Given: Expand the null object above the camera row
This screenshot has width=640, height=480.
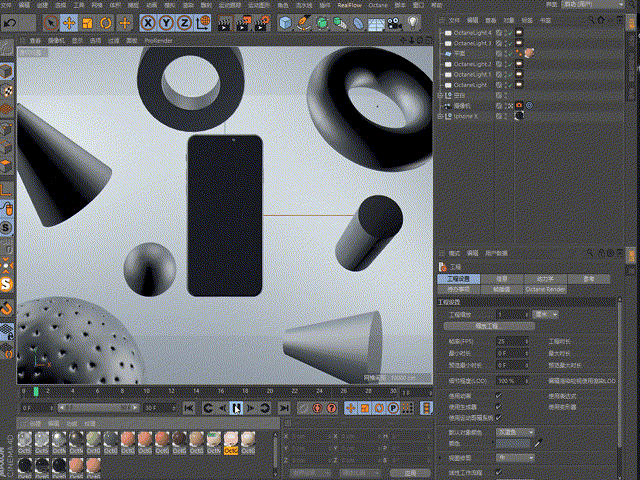Looking at the screenshot, I should (x=440, y=96).
